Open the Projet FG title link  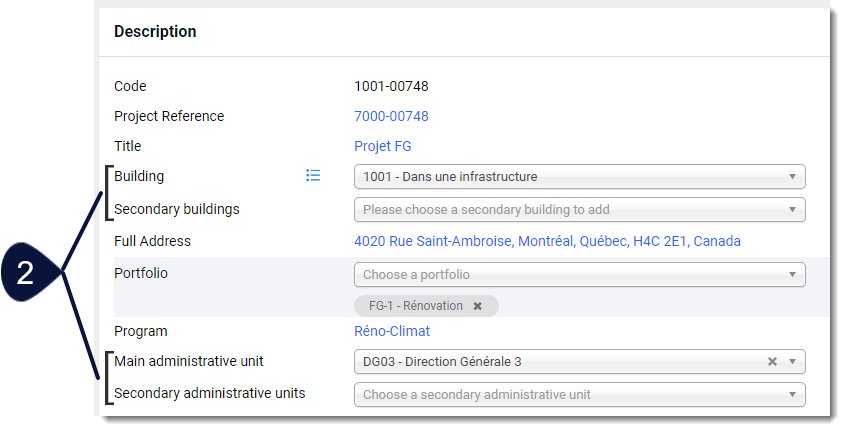[383, 146]
